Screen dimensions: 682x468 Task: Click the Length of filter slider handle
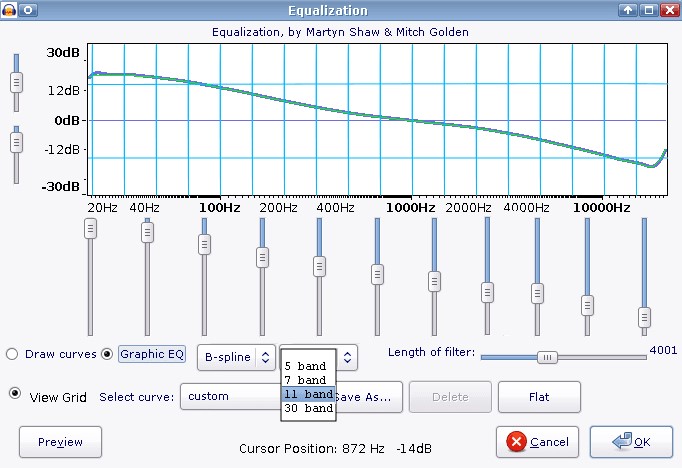[546, 356]
